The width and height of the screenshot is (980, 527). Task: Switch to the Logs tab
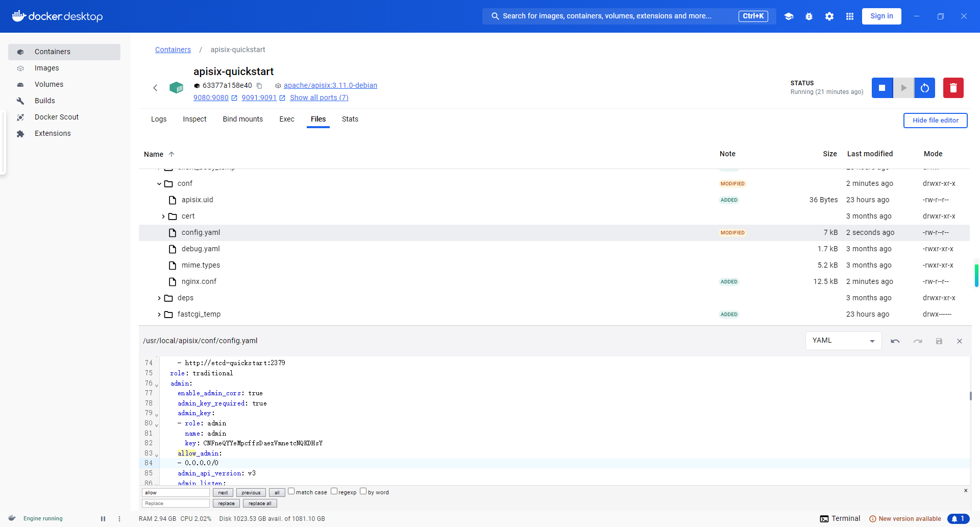click(x=159, y=119)
